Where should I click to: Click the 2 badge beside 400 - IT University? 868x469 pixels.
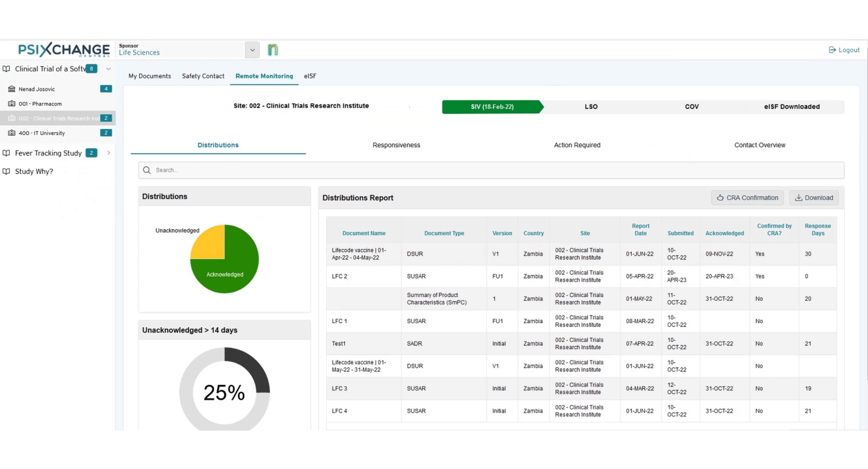click(x=106, y=133)
